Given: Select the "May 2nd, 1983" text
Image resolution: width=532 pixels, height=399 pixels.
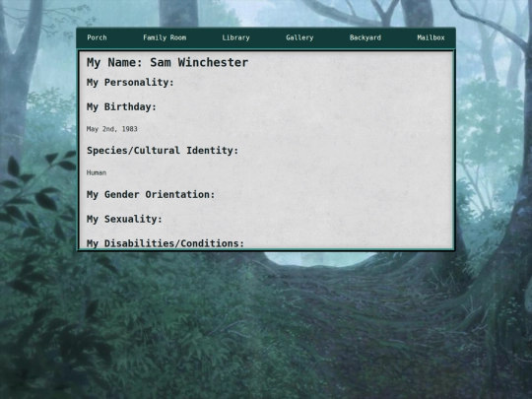Looking at the screenshot, I should (112, 129).
